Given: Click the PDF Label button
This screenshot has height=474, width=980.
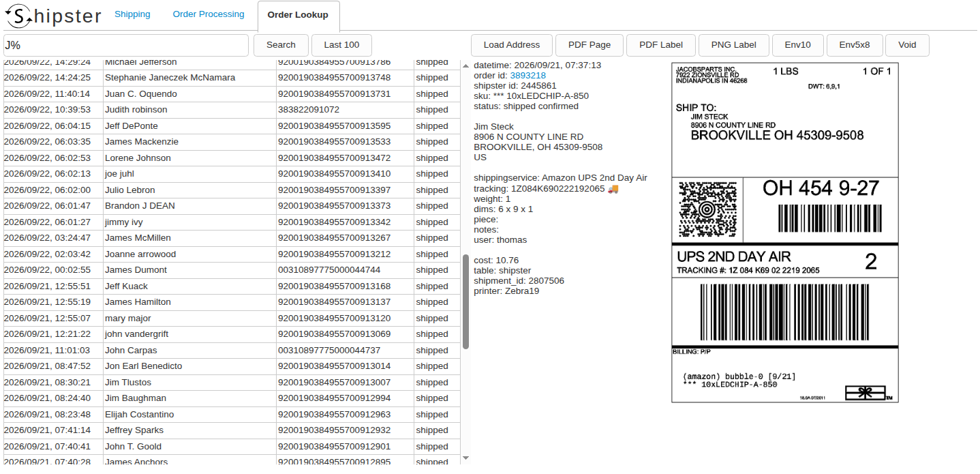Looking at the screenshot, I should pos(661,45).
